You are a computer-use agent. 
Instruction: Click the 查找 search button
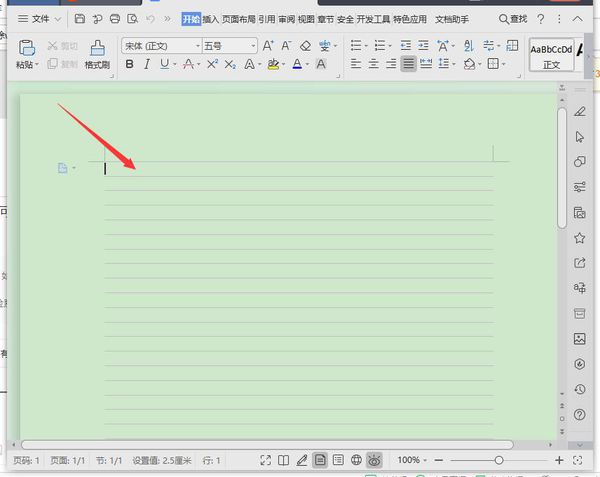(513, 19)
